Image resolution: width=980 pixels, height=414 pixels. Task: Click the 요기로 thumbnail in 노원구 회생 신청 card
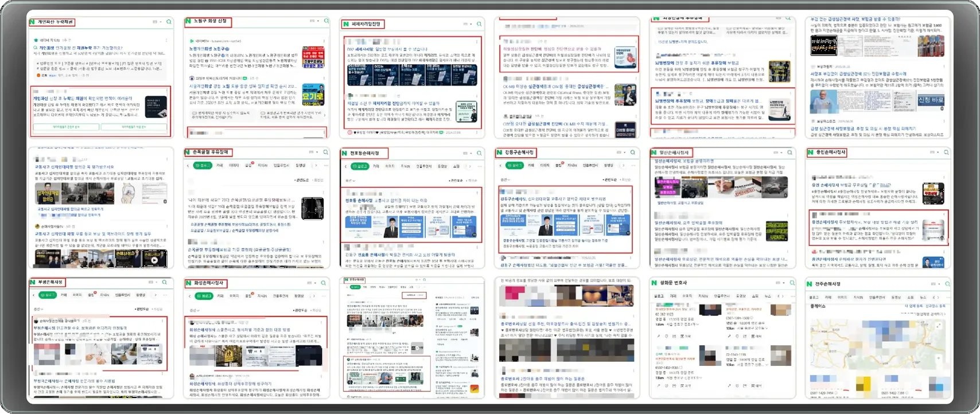(313, 95)
